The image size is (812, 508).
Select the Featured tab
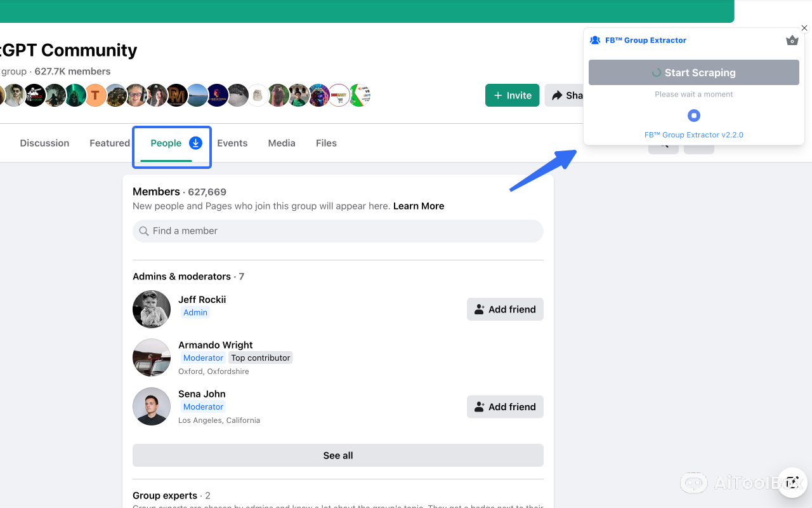109,143
